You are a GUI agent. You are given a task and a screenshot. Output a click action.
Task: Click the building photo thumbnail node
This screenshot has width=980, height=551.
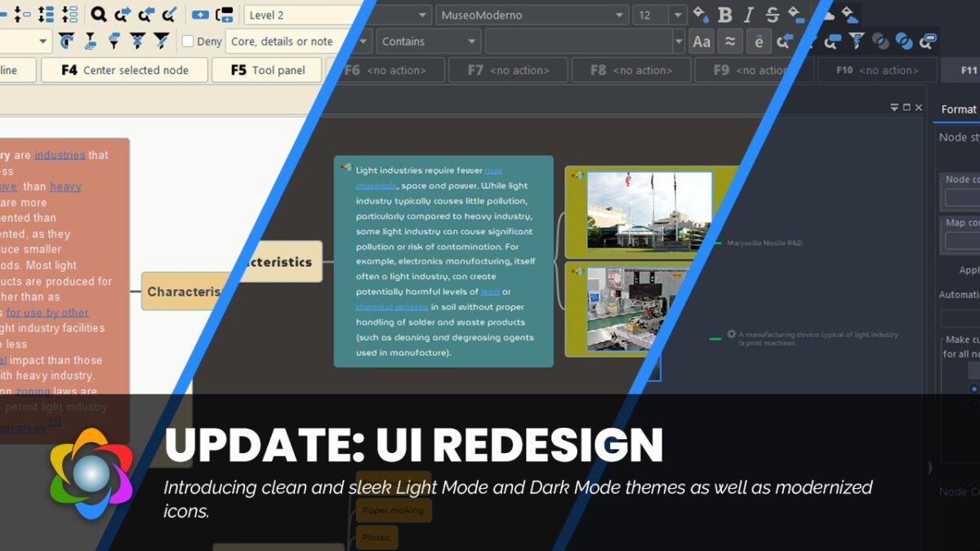[x=649, y=211]
